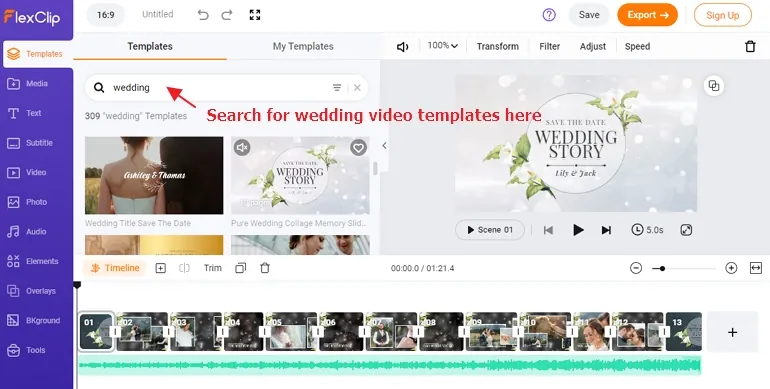
Task: Click the help question mark icon
Action: click(x=549, y=15)
